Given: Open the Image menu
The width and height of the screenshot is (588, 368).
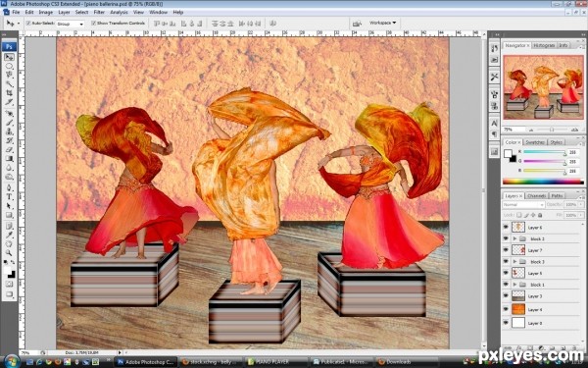Looking at the screenshot, I should (x=46, y=12).
